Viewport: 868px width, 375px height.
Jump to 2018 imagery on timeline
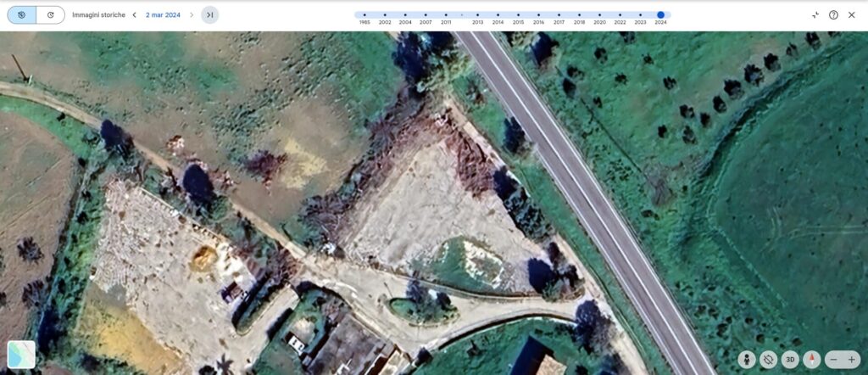click(x=579, y=15)
